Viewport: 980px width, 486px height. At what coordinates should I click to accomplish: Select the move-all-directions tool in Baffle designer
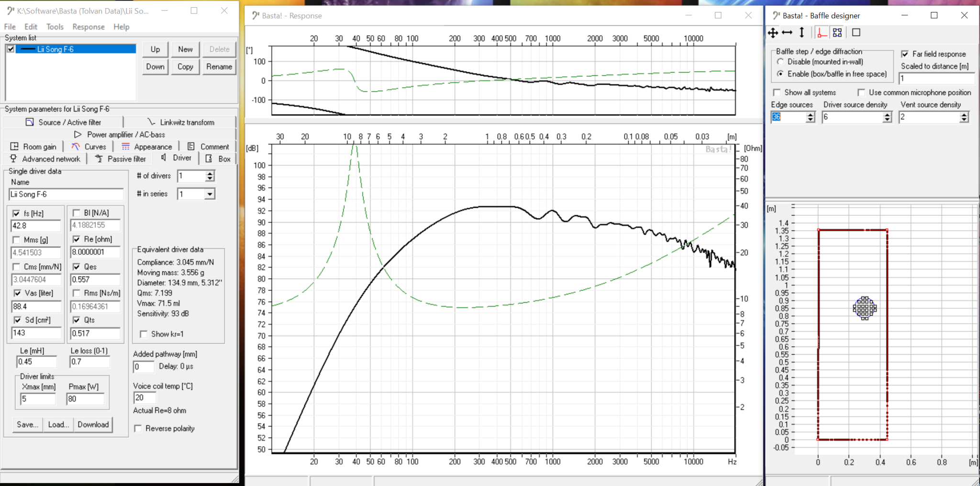[773, 33]
